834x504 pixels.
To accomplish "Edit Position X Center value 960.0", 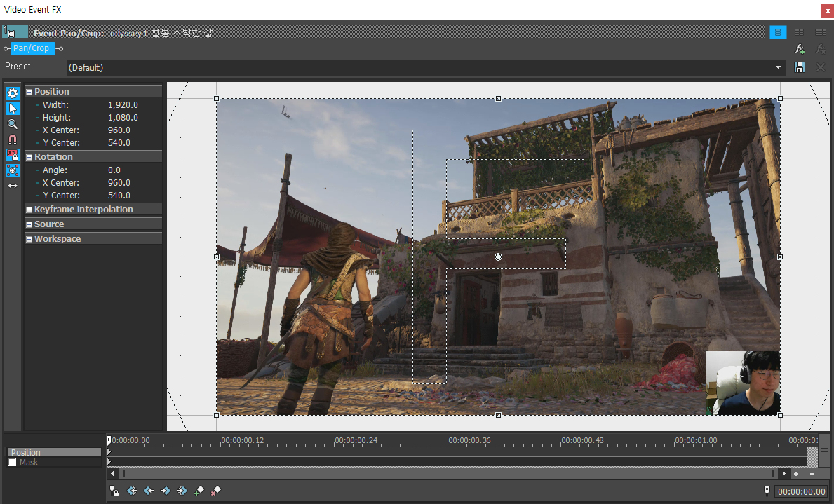I will point(119,130).
